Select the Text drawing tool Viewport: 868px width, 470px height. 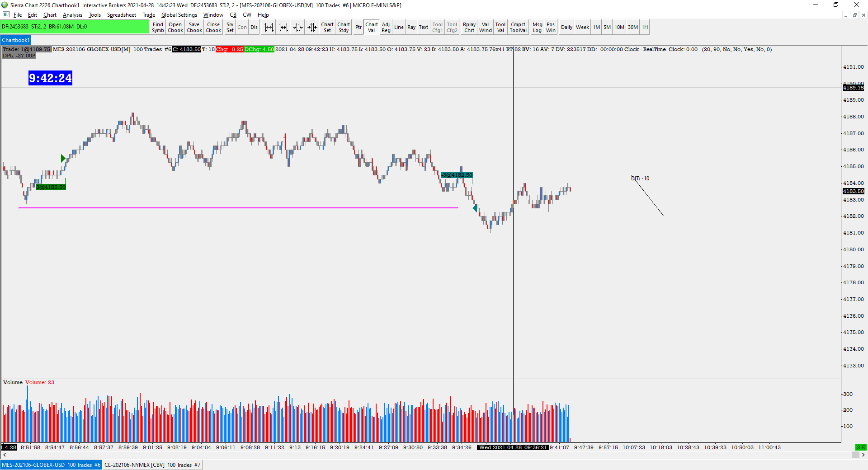point(424,27)
